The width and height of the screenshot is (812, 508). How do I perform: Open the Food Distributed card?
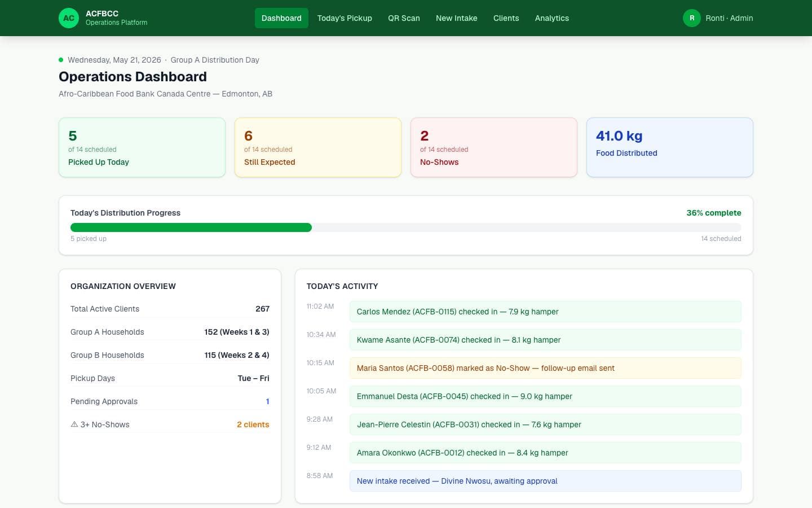670,147
